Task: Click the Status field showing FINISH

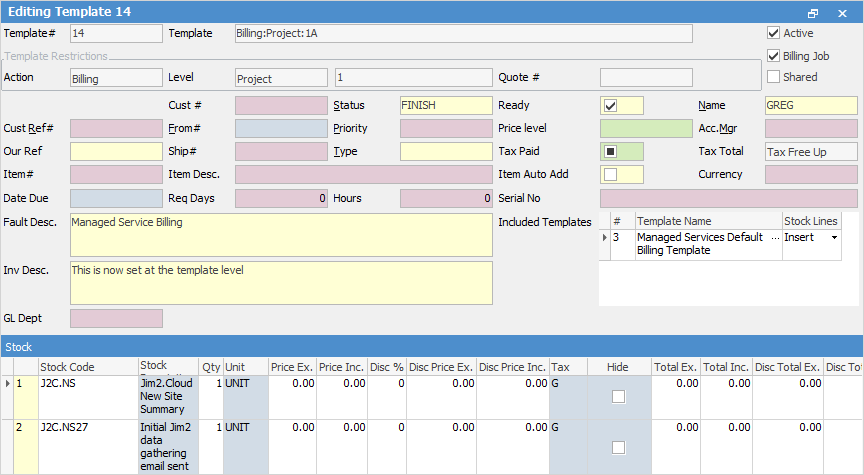Action: pos(445,105)
